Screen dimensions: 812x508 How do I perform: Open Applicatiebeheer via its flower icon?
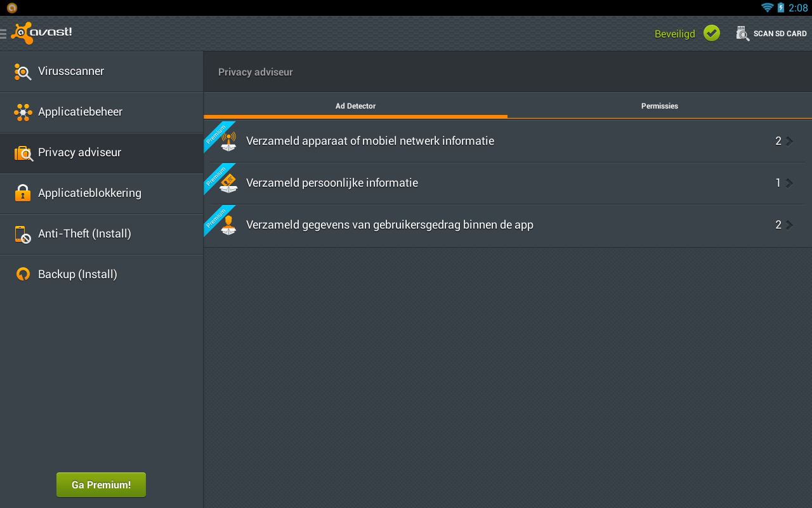(x=22, y=112)
